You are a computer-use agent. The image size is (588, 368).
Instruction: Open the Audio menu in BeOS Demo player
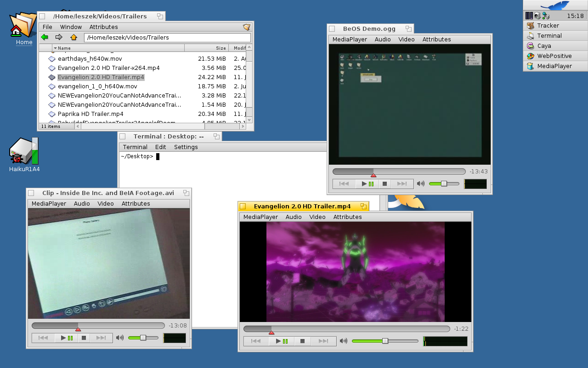tap(383, 40)
